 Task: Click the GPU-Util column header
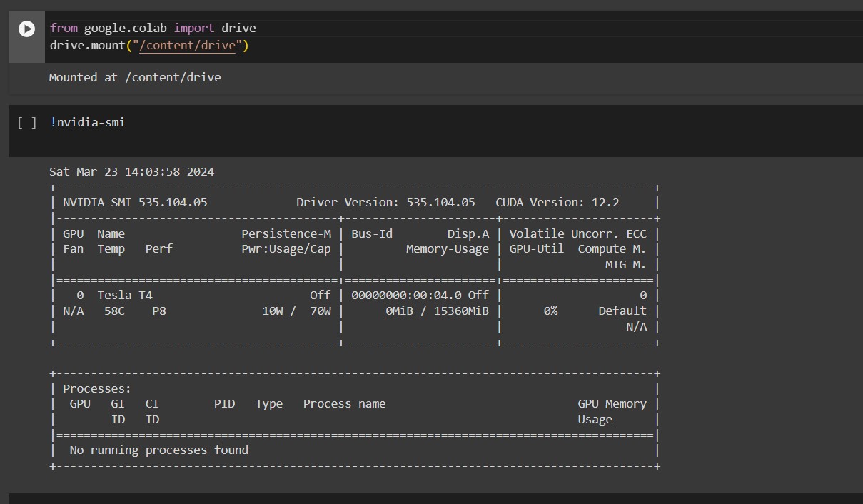[x=536, y=248]
